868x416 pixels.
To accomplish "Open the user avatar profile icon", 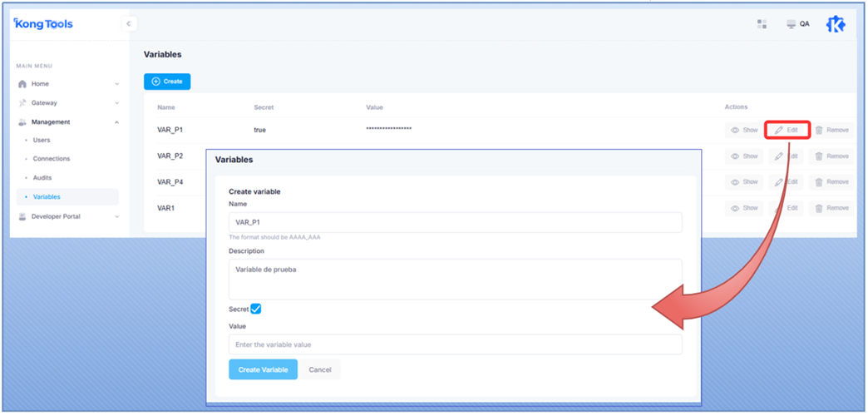I will click(835, 24).
